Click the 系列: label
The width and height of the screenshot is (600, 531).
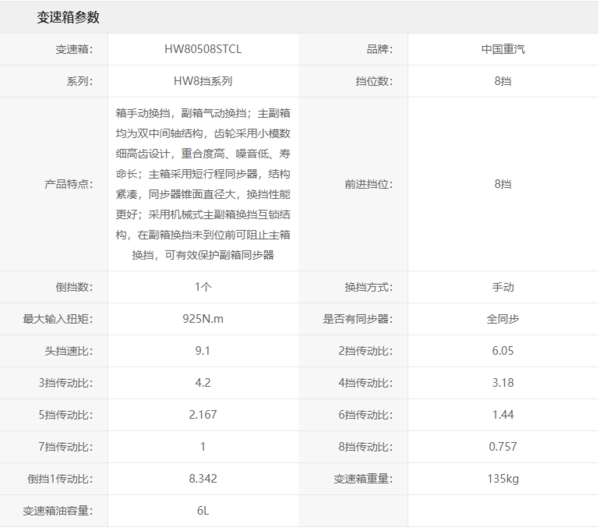tap(80, 81)
